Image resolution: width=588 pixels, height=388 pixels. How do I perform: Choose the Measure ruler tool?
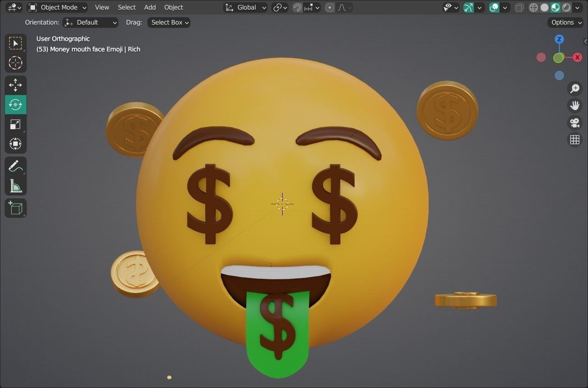pos(15,186)
